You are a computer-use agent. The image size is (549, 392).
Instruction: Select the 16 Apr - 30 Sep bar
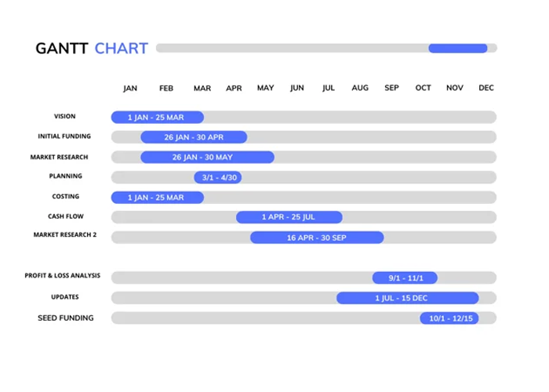(317, 237)
